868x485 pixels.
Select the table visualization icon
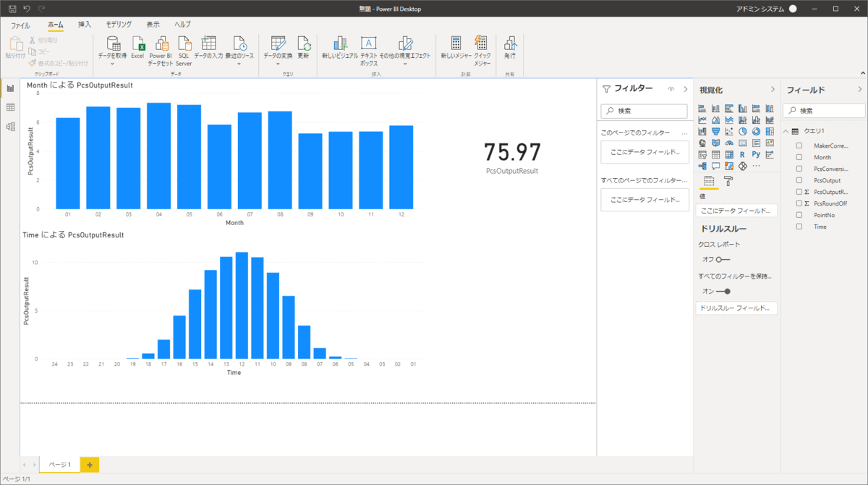(715, 154)
